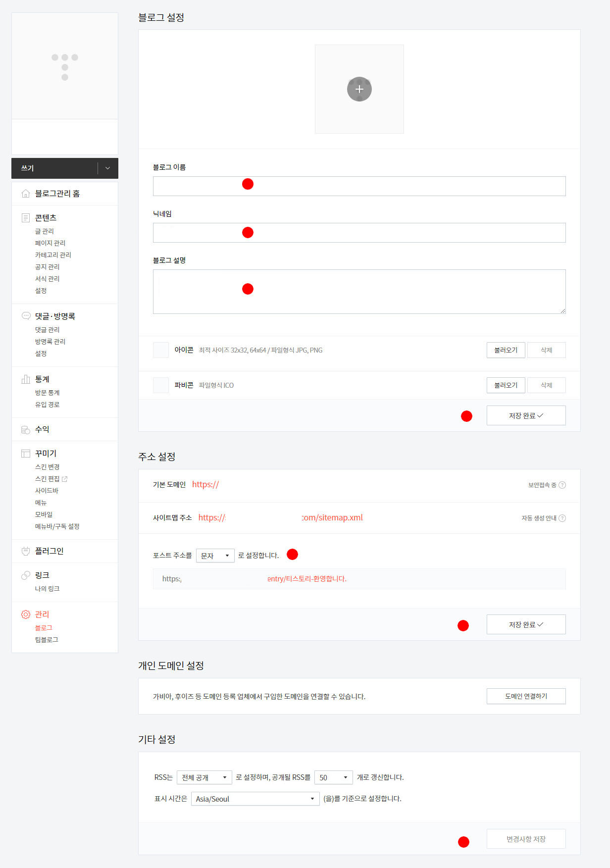Click the 기본 도메인 https:// link

pyautogui.click(x=205, y=485)
